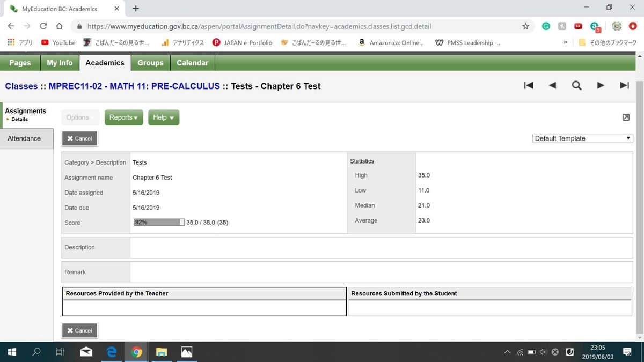
Task: Open the Help dropdown menu
Action: [x=164, y=117]
